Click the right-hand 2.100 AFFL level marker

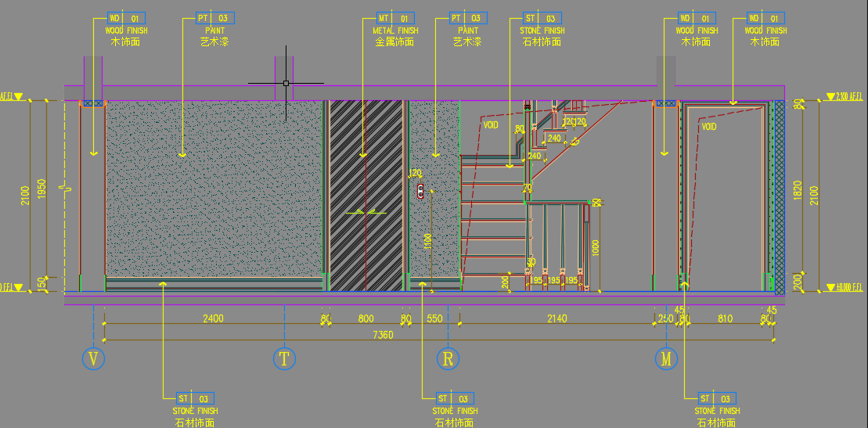tap(845, 96)
